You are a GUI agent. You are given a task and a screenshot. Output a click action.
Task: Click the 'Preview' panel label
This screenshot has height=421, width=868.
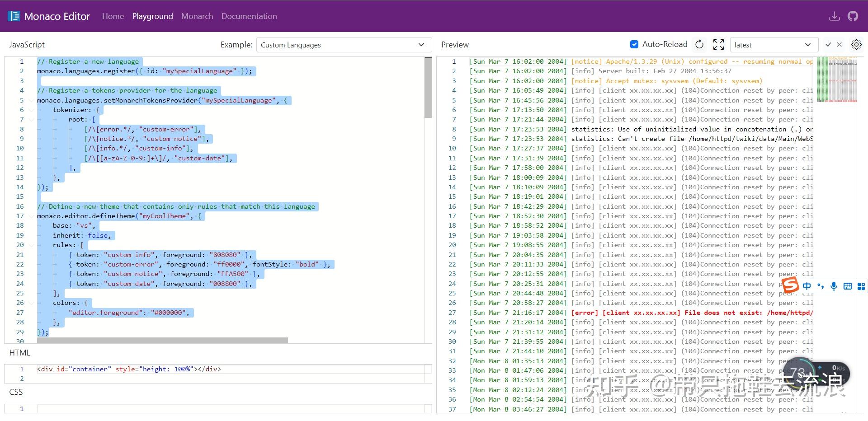coord(455,45)
